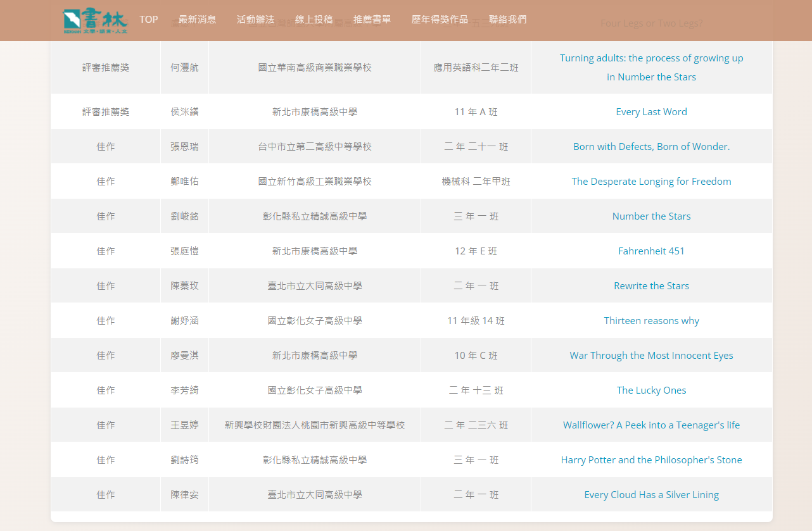Select the class cell '11 年 A 班'
This screenshot has width=812, height=531.
(476, 112)
